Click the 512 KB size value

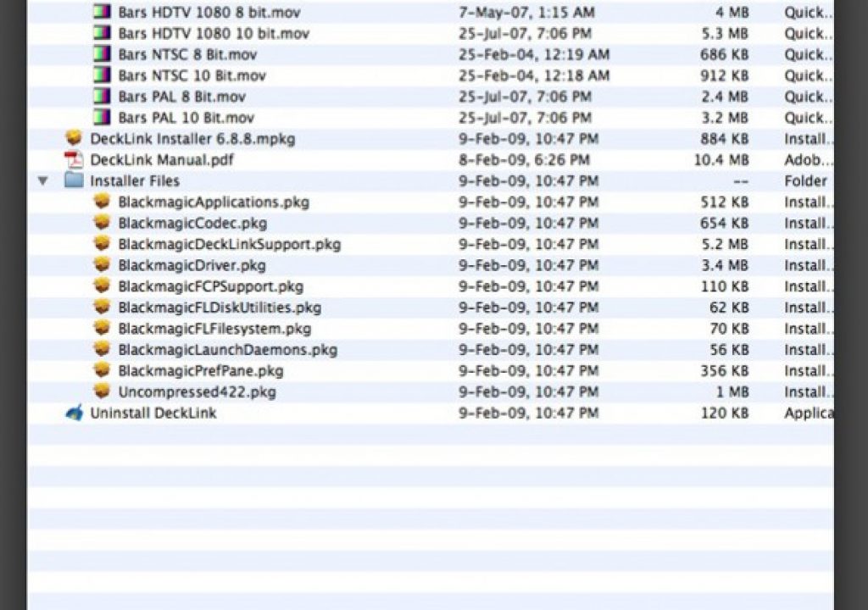[725, 202]
